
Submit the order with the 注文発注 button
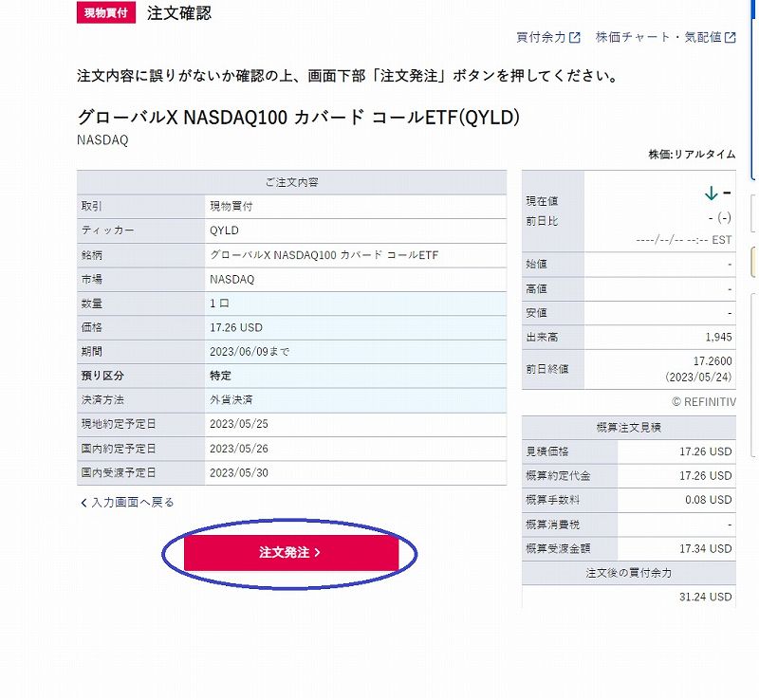pyautogui.click(x=291, y=552)
